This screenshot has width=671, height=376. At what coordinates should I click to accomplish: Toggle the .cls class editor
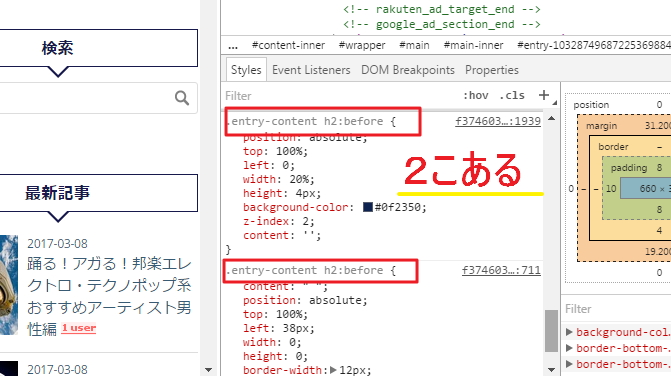512,95
